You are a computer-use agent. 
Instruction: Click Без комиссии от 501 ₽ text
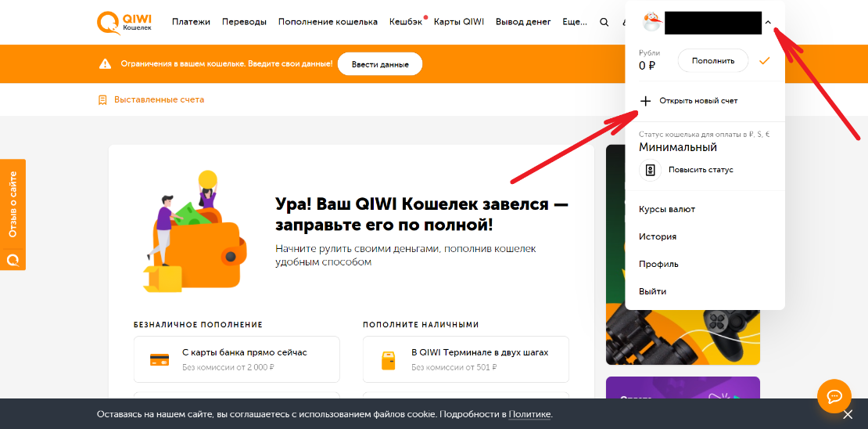pyautogui.click(x=454, y=367)
